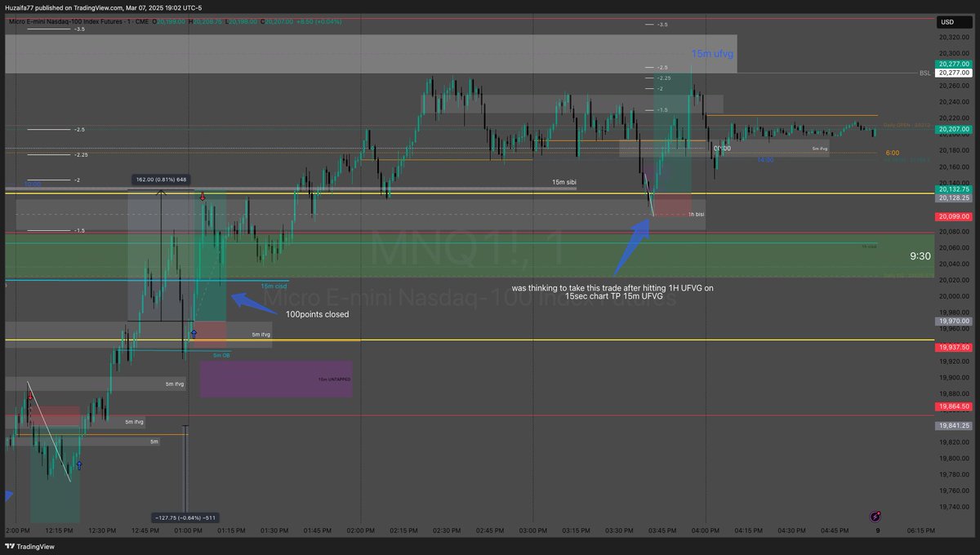Click the red 19,937.50 price label
The image size is (980, 555).
click(x=953, y=347)
